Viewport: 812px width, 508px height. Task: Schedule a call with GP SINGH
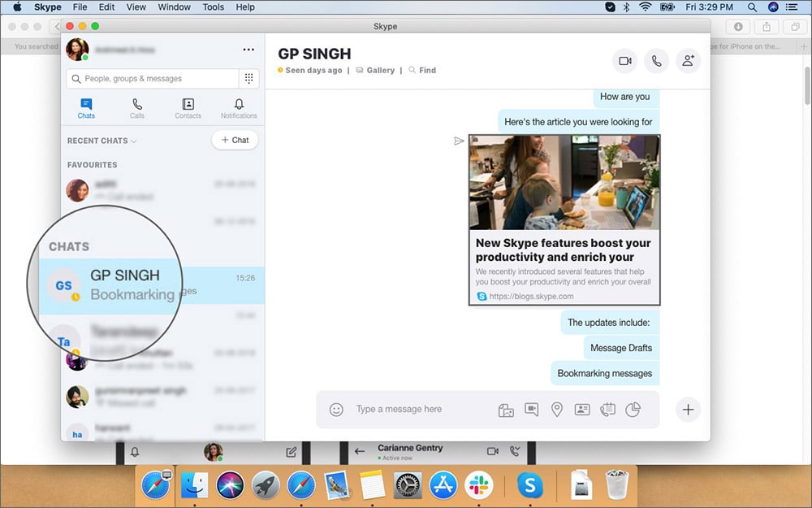tap(608, 410)
